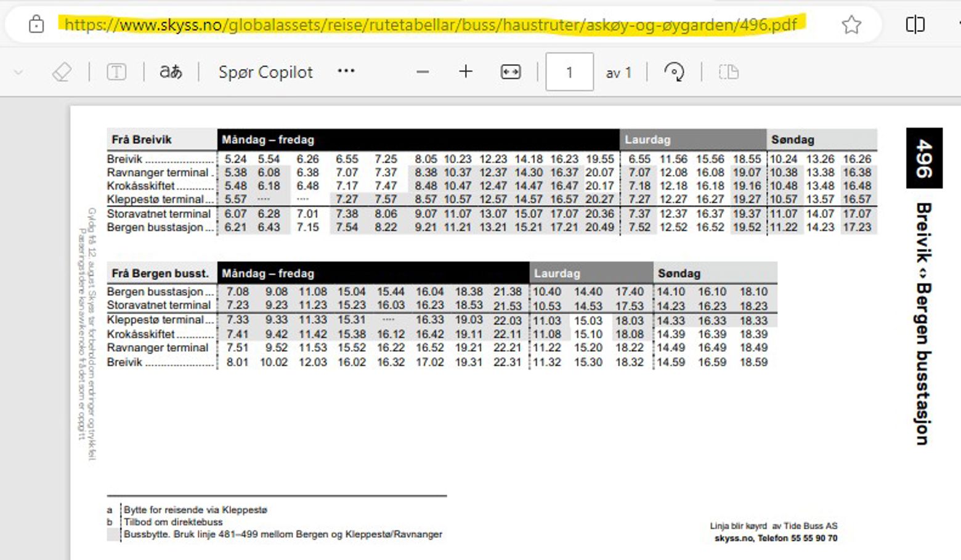Click the 'av 1' page count label
This screenshot has height=560, width=961.
pos(618,73)
